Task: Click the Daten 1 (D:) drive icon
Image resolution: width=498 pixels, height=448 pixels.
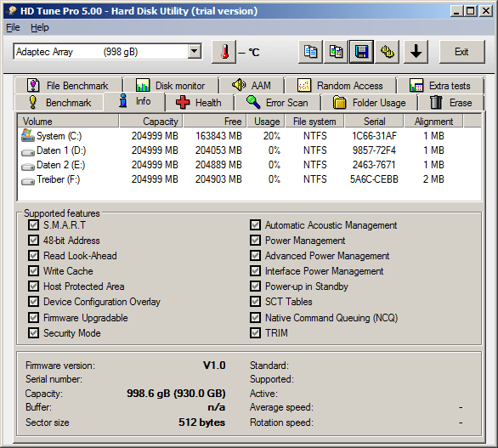Action: pos(28,153)
